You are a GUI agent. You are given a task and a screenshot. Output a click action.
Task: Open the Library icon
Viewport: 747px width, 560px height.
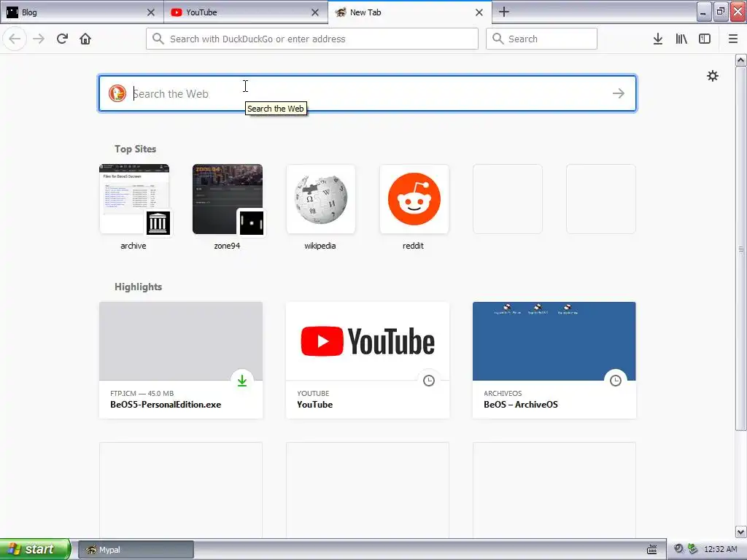[x=681, y=39]
